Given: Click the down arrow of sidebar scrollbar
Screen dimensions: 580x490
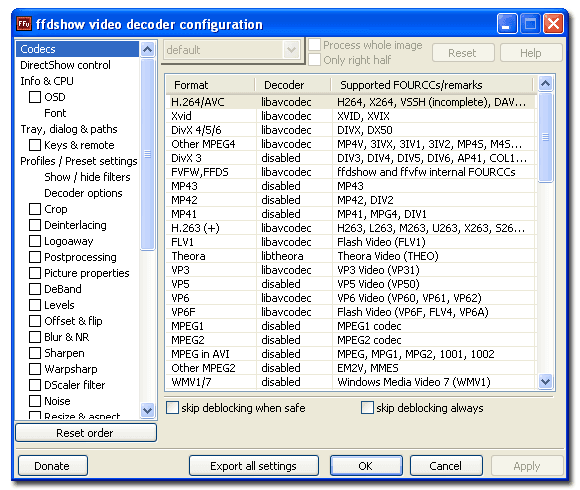Looking at the screenshot, I should pyautogui.click(x=148, y=410).
